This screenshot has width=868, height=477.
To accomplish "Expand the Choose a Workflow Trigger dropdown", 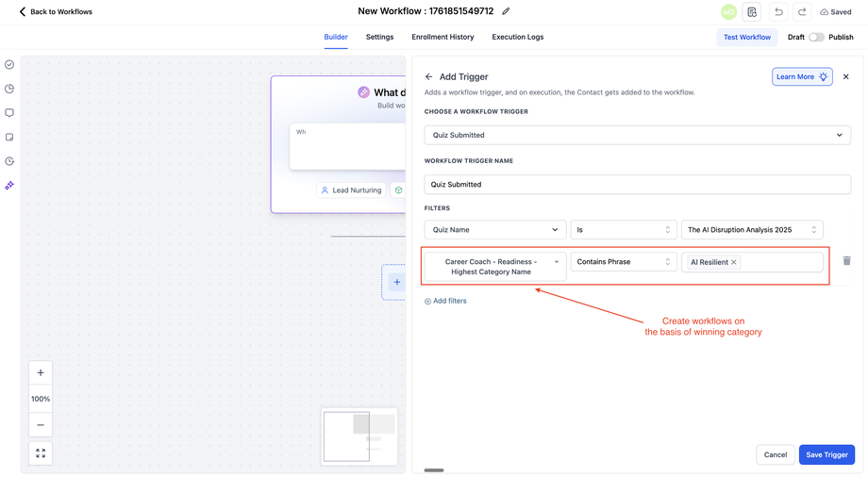I will pyautogui.click(x=637, y=135).
